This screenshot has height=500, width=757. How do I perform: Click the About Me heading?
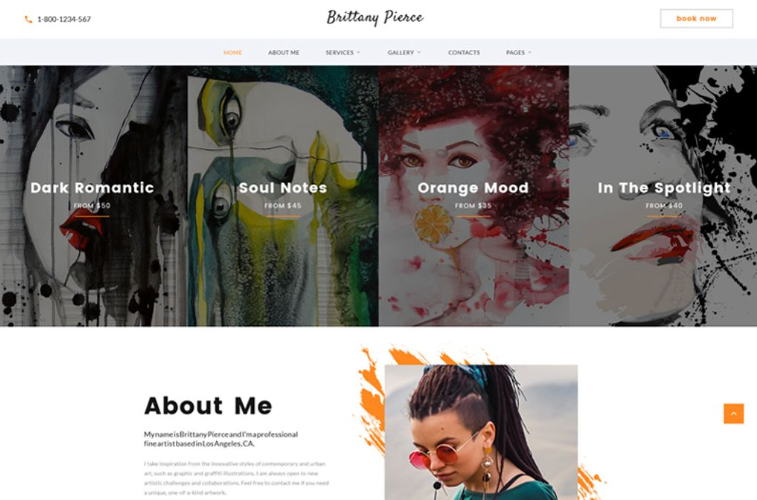(208, 406)
